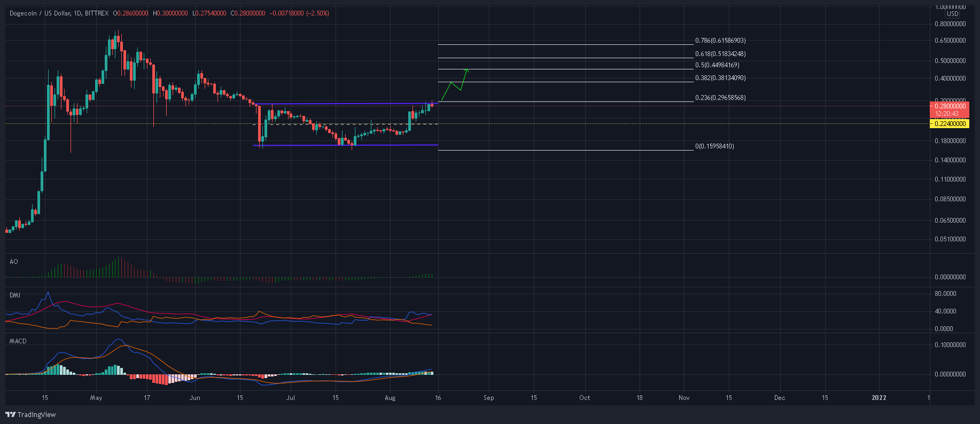Click the Jul date on time axis

[x=291, y=398]
